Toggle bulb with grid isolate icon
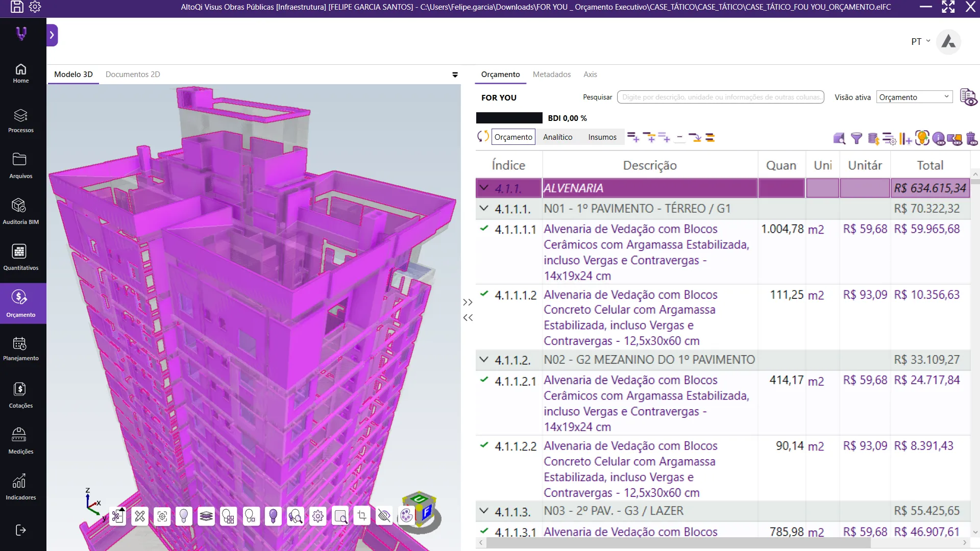This screenshot has width=980, height=551. coord(228,517)
